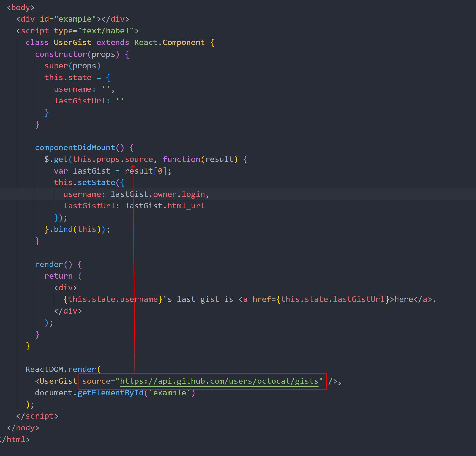Screen dimensions: 476x456
Task: Click the html_url property
Action: click(186, 206)
